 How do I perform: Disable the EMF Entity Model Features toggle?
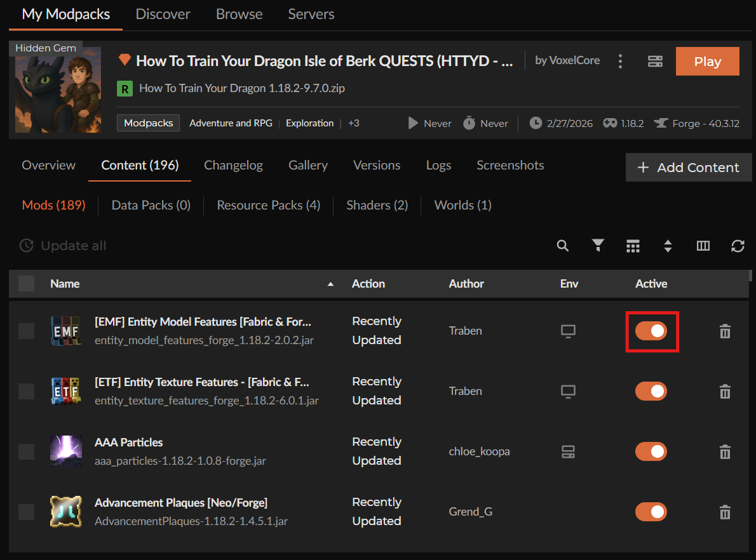click(651, 331)
